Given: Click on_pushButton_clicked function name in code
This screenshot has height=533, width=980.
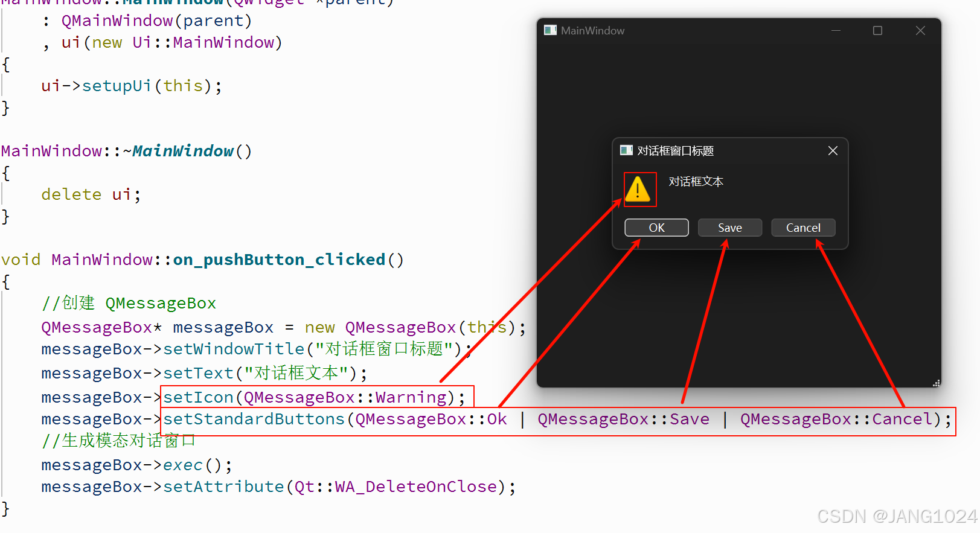Looking at the screenshot, I should (279, 260).
